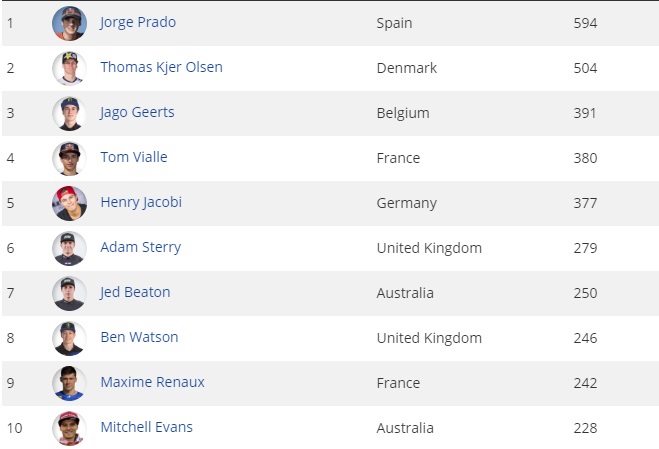This screenshot has width=659, height=449.
Task: Open Jorge Prado's rider profile link
Action: pos(139,22)
